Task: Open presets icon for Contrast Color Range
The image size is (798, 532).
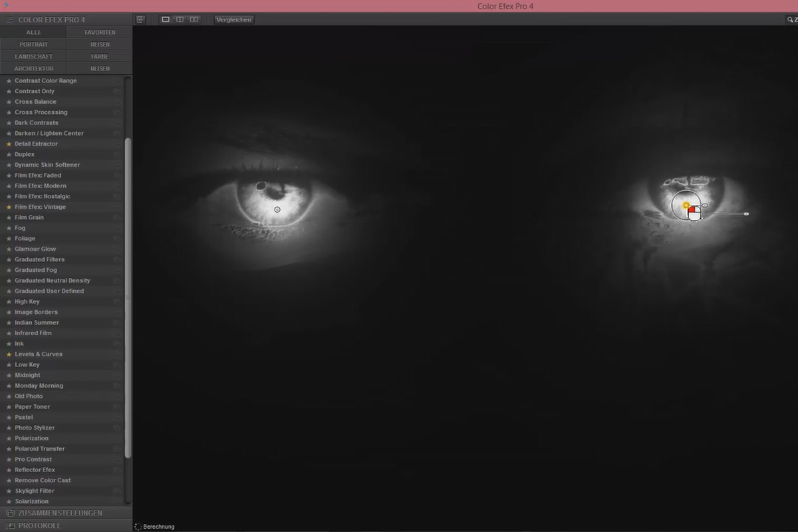Action: (x=117, y=80)
